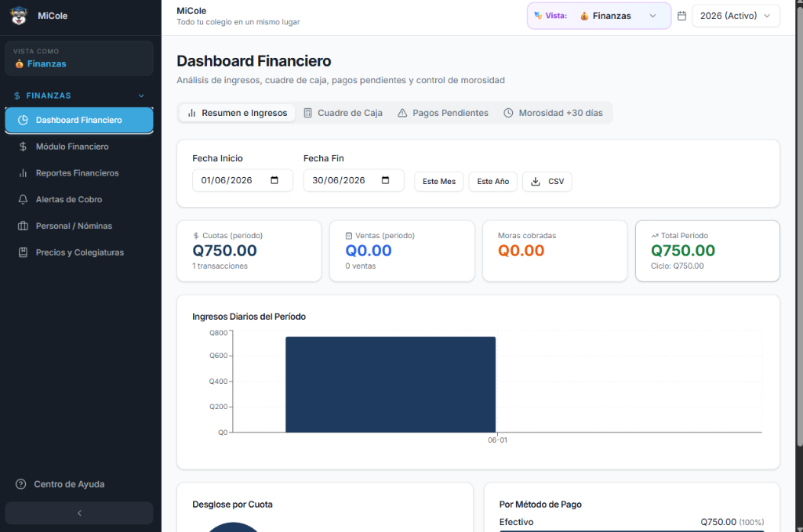The height and width of the screenshot is (532, 803).
Task: Click the money bag icon under VISTA COMO
Action: pyautogui.click(x=19, y=64)
